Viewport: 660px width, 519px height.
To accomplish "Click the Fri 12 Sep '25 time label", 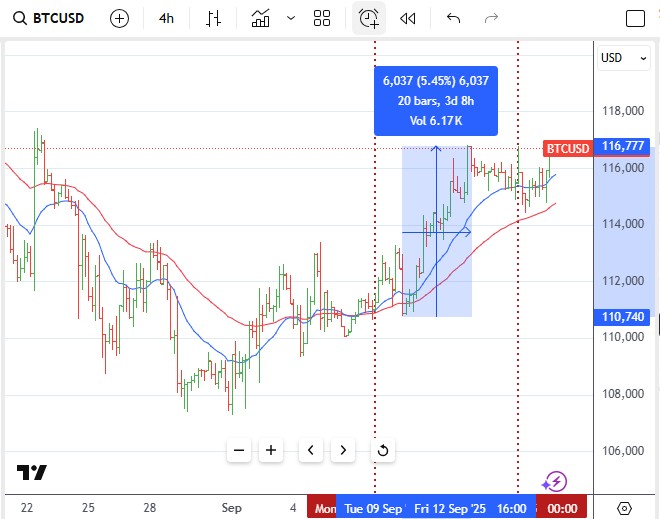I will coord(450,508).
